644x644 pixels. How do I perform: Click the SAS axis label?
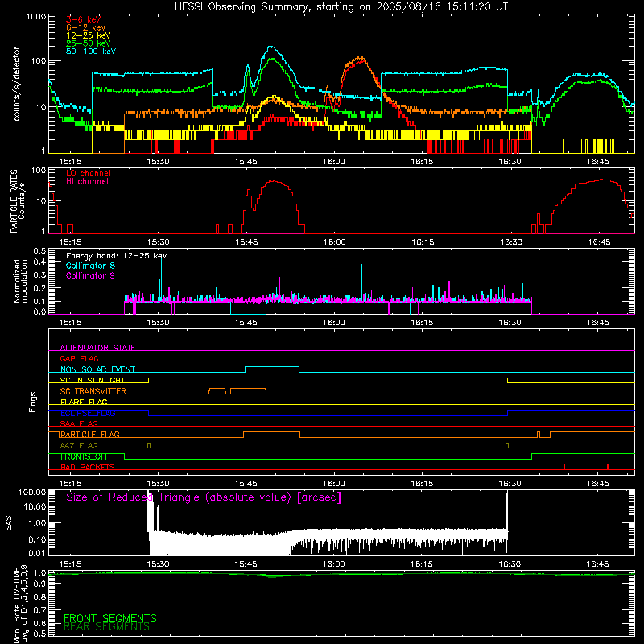9,523
